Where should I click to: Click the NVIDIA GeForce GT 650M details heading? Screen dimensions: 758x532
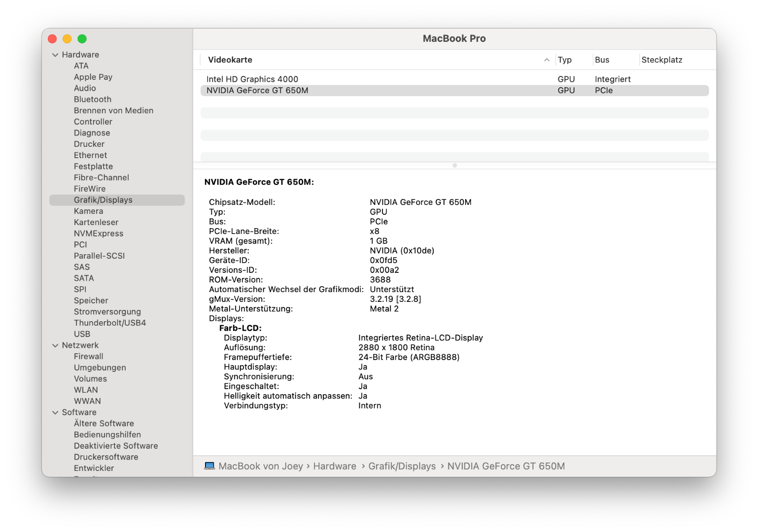(259, 182)
